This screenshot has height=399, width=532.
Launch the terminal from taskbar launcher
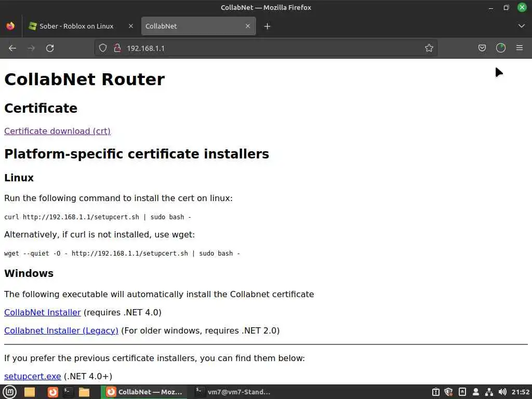coord(68,392)
